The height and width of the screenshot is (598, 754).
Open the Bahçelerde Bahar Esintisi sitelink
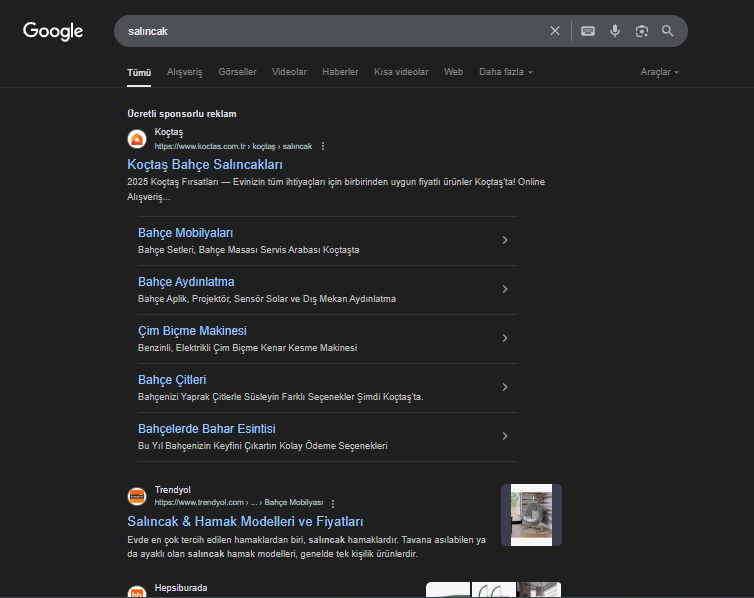click(x=207, y=429)
